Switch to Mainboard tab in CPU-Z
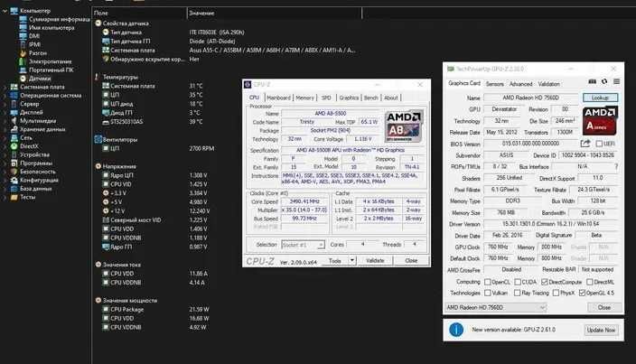Image resolution: width=636 pixels, height=364 pixels. (x=278, y=98)
